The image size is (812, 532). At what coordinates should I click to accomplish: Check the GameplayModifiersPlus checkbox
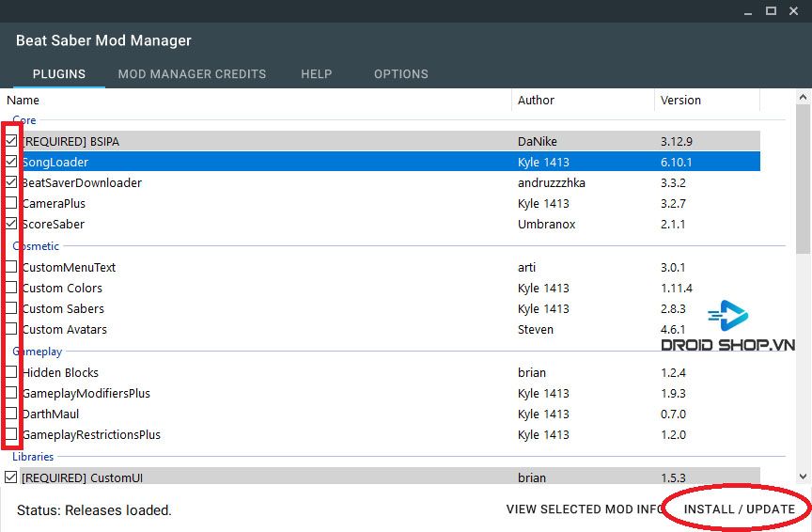(x=11, y=393)
